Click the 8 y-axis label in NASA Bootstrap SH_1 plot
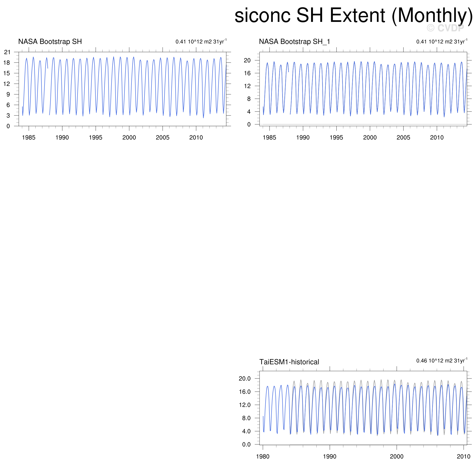The image size is (476, 466). 249,99
